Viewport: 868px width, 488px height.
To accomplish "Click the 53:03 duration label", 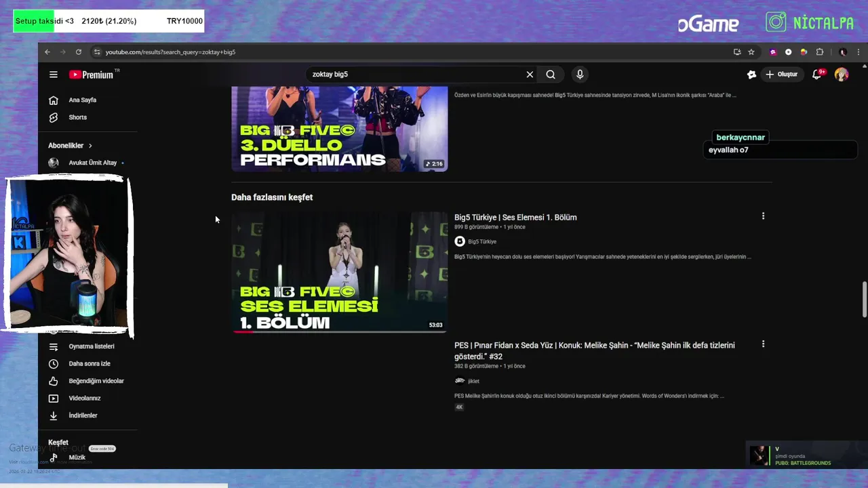I will point(435,325).
